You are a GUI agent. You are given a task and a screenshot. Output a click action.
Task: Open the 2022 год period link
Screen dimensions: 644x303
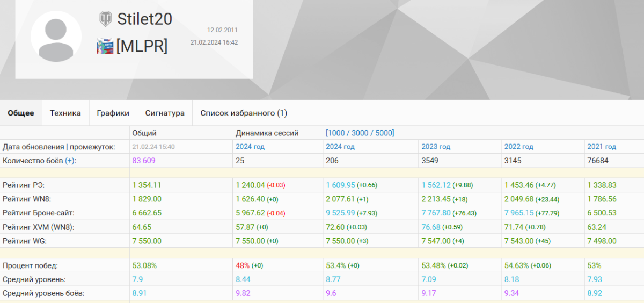pyautogui.click(x=518, y=147)
